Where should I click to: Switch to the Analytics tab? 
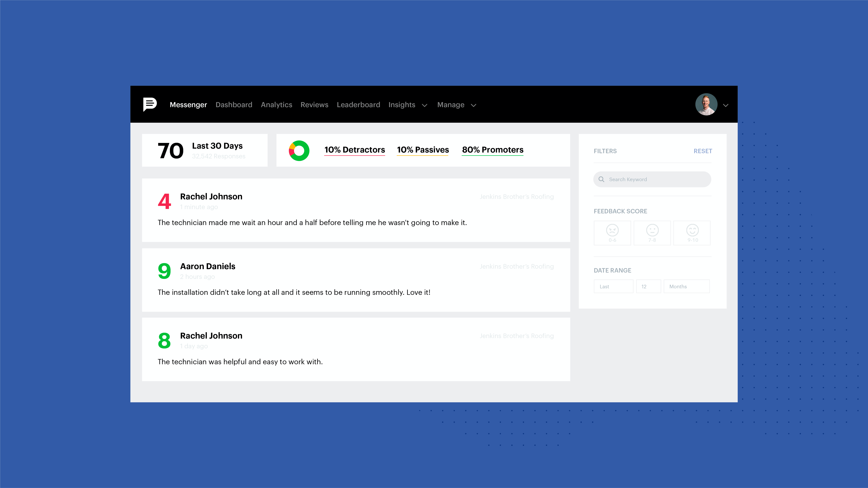[276, 105]
